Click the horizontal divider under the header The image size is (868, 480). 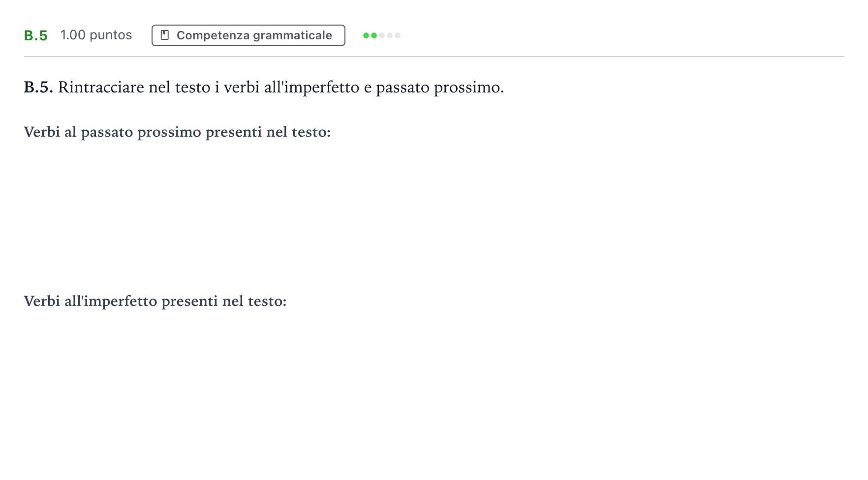point(434,57)
